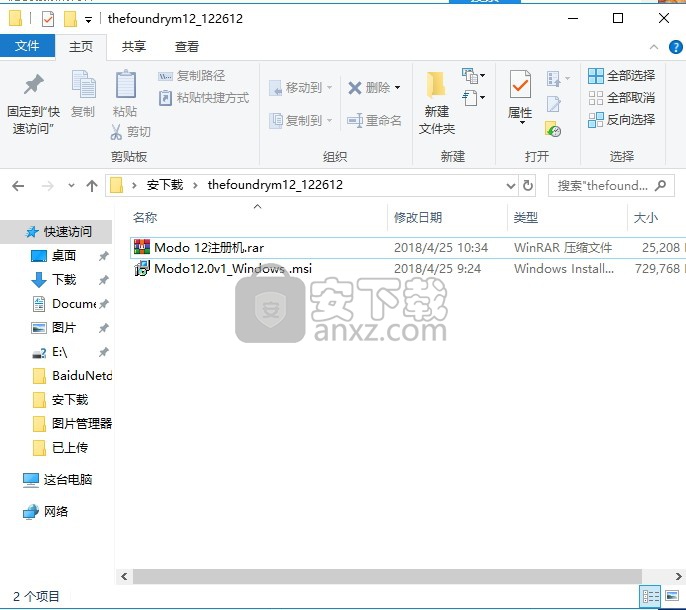Click Invert selection (反向选择)
This screenshot has width=686, height=610.
621,119
